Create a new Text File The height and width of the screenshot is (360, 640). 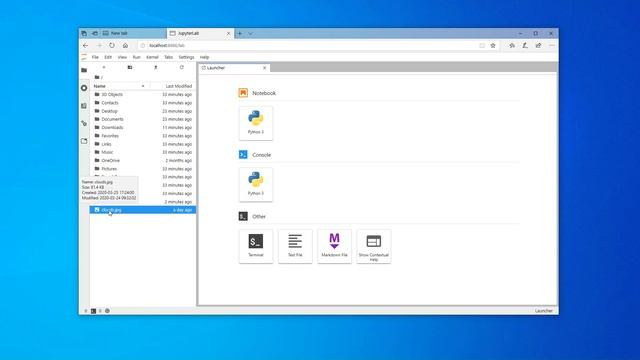[295, 246]
